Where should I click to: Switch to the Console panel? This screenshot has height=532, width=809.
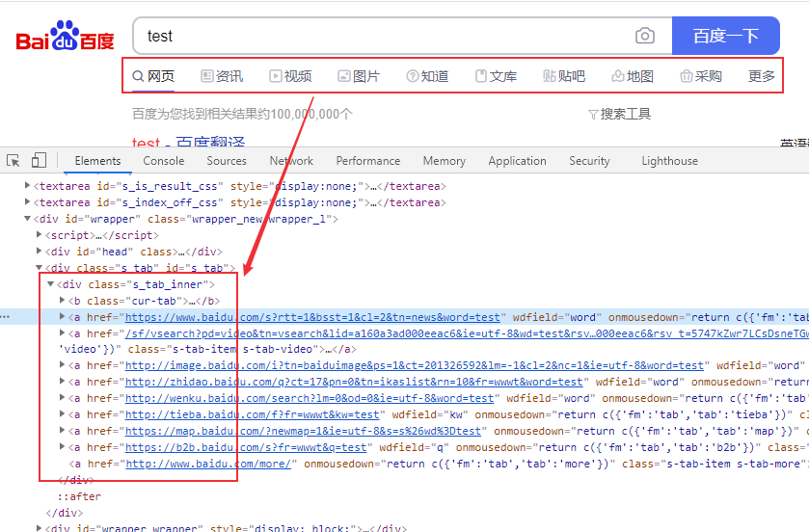pyautogui.click(x=164, y=161)
